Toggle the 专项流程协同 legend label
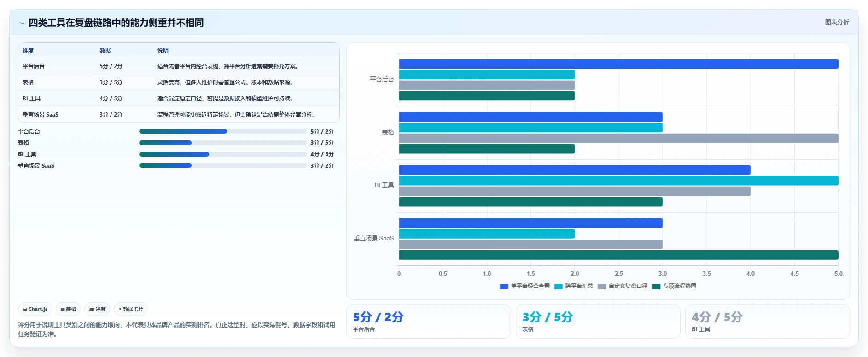Image resolution: width=868 pixels, height=357 pixels. pyautogui.click(x=679, y=286)
